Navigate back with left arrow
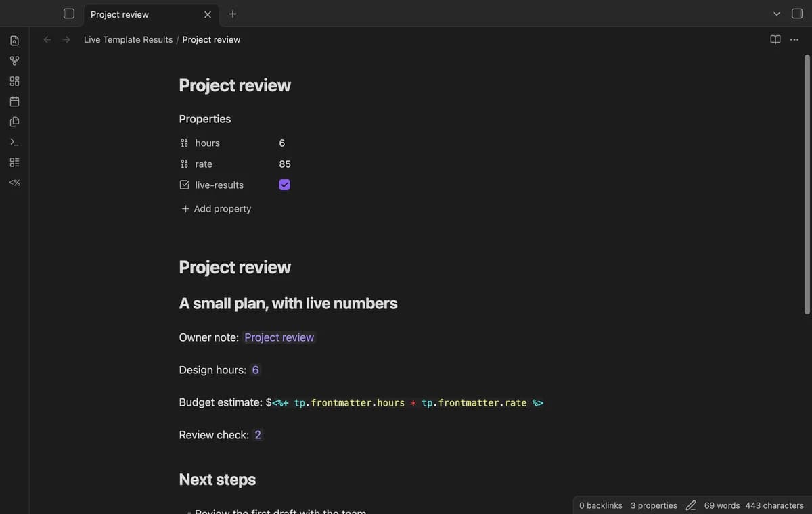Screen dimensions: 812x514 (x=47, y=39)
